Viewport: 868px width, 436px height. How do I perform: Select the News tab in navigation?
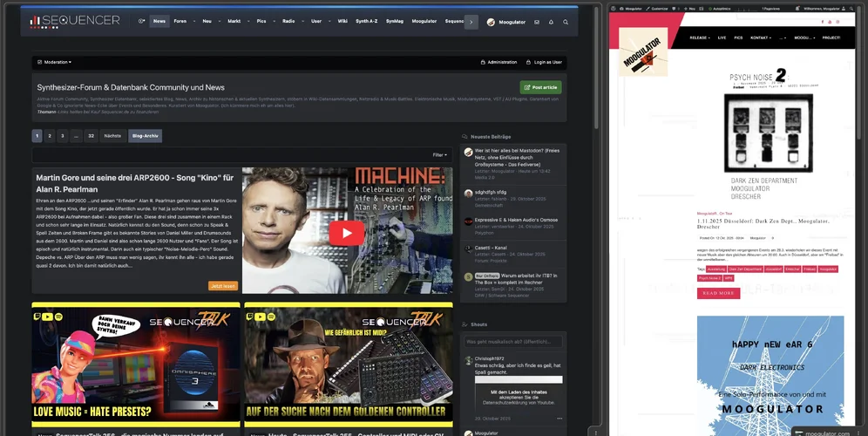[159, 22]
